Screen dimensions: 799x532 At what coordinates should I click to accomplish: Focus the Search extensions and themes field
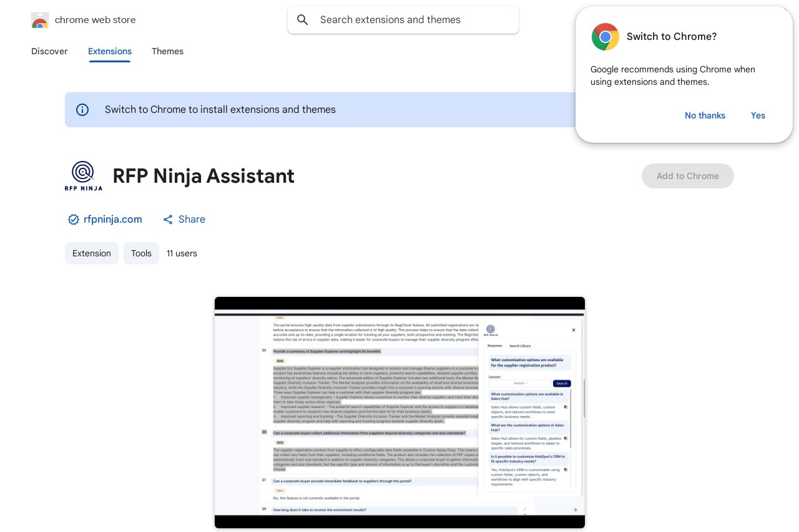tap(403, 20)
